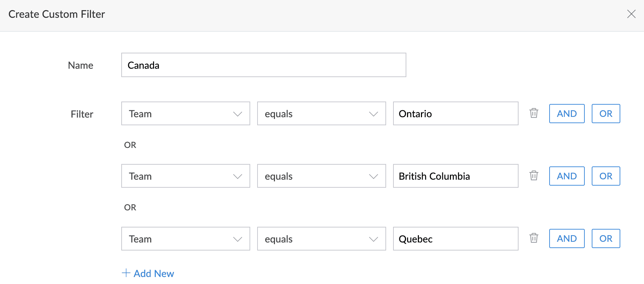Viewport: 644px width, 284px height.
Task: Expand the Team dropdown in British Columbia row
Action: click(x=185, y=176)
